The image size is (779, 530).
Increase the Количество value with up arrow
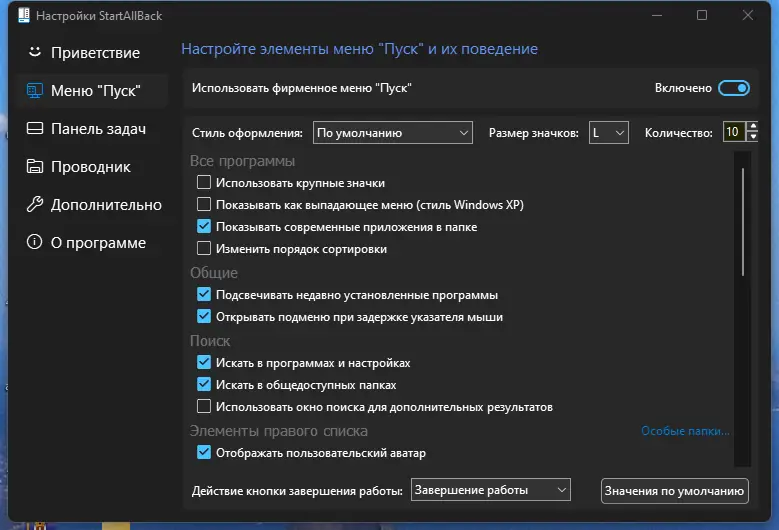pos(753,127)
